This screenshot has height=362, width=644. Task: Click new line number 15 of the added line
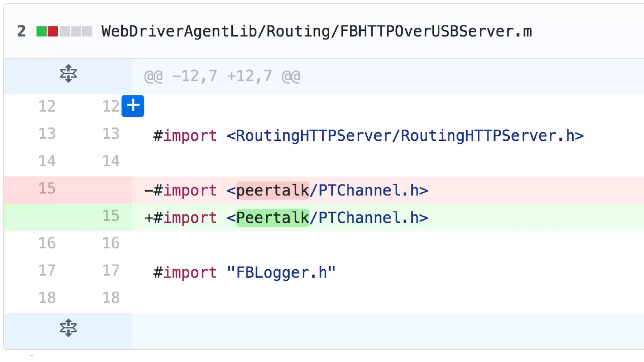click(x=111, y=216)
